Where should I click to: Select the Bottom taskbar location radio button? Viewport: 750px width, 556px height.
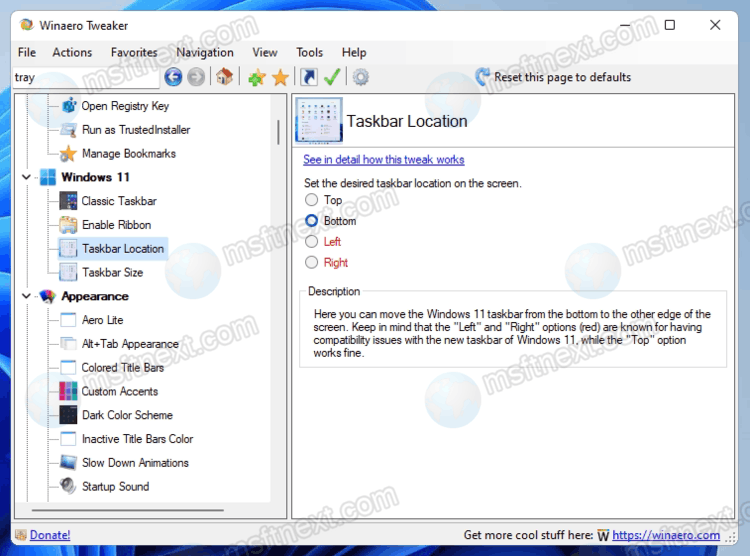pyautogui.click(x=311, y=221)
